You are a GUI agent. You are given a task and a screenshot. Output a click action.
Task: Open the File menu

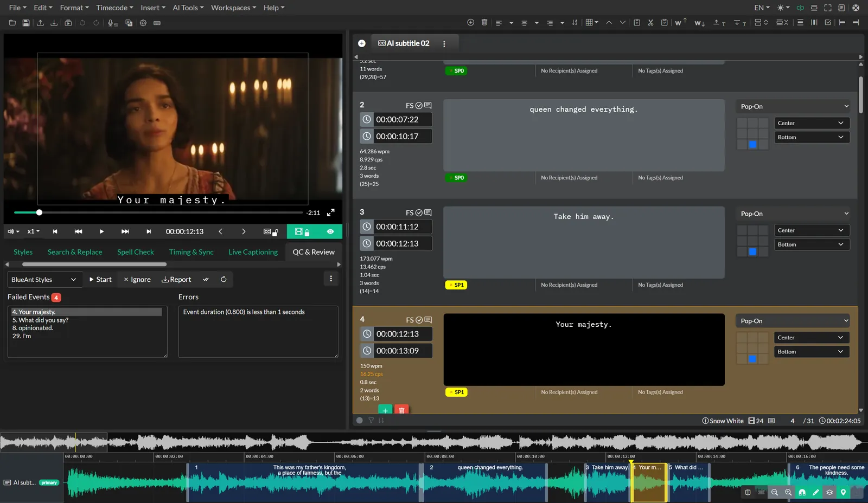(x=17, y=8)
